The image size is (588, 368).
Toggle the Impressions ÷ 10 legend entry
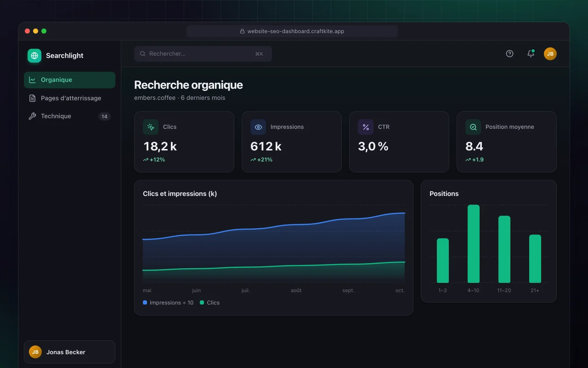click(x=168, y=303)
